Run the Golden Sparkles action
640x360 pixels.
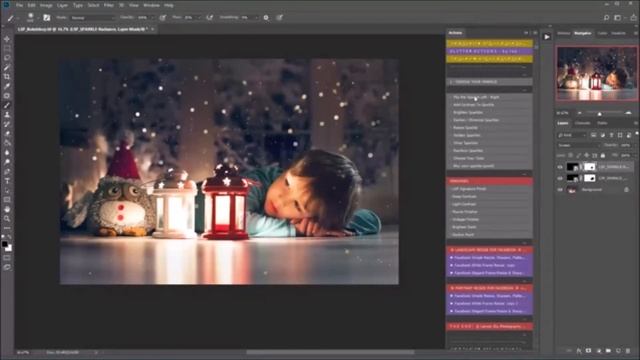(x=489, y=135)
